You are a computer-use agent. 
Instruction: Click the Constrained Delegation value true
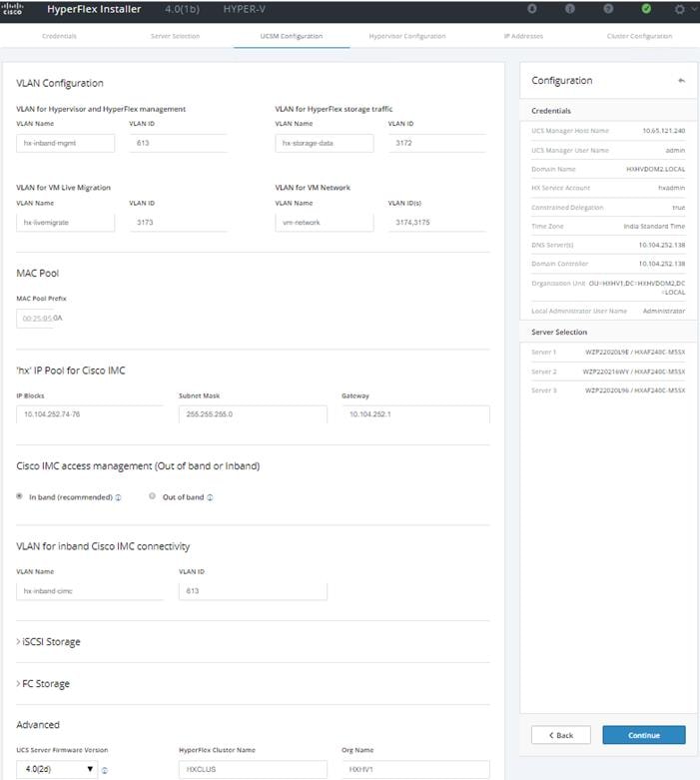[679, 208]
